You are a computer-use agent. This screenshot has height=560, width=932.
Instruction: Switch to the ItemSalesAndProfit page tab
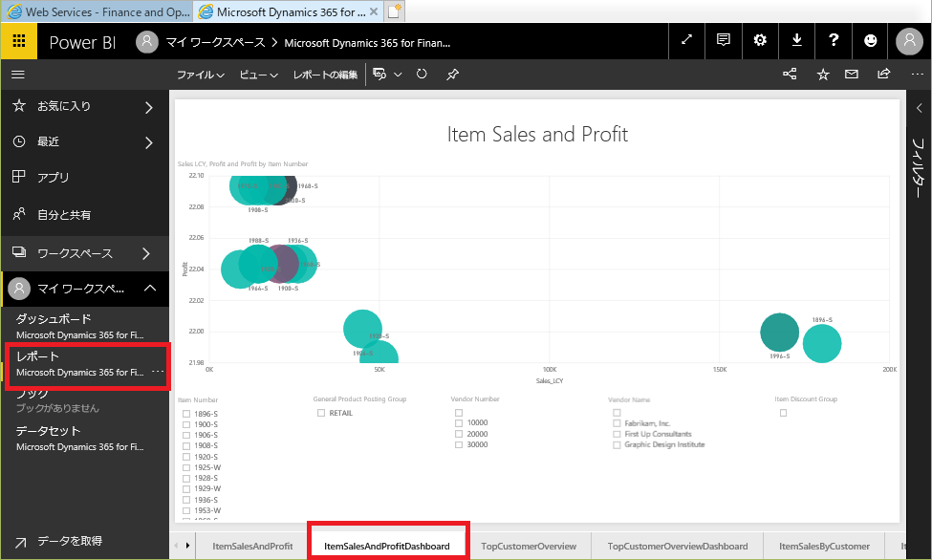[252, 546]
